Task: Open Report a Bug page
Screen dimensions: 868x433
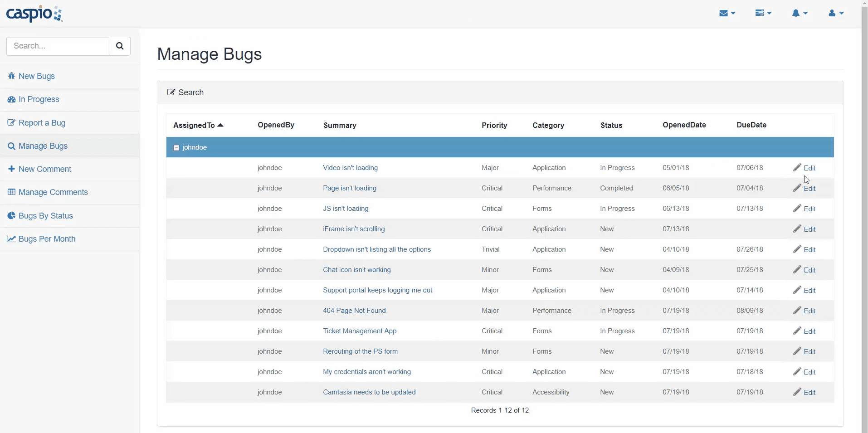Action: (42, 123)
